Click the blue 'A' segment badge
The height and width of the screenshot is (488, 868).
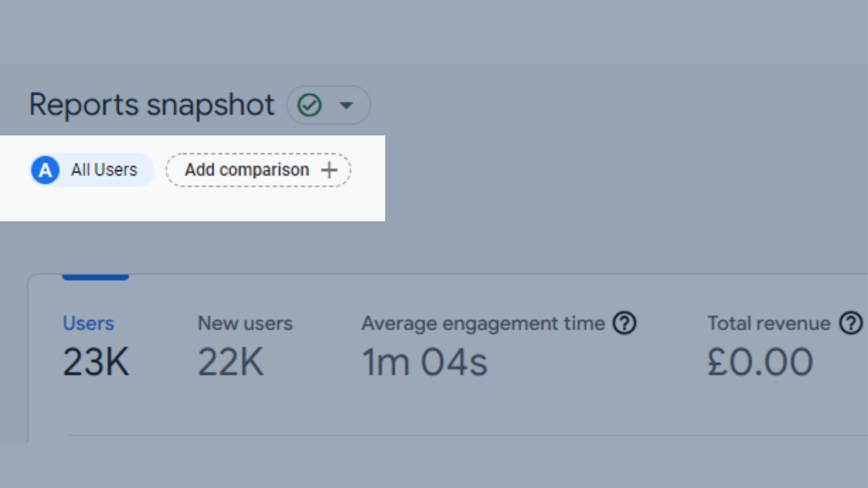coord(45,170)
